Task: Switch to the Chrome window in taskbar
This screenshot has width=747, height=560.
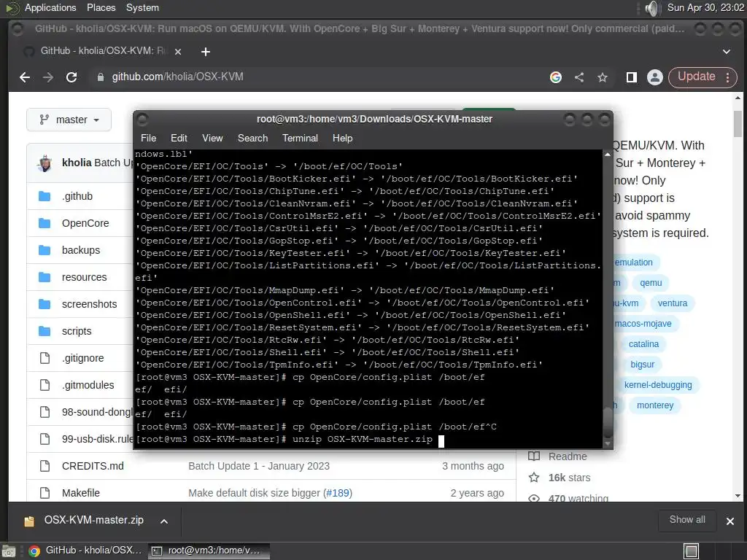Action: click(86, 551)
